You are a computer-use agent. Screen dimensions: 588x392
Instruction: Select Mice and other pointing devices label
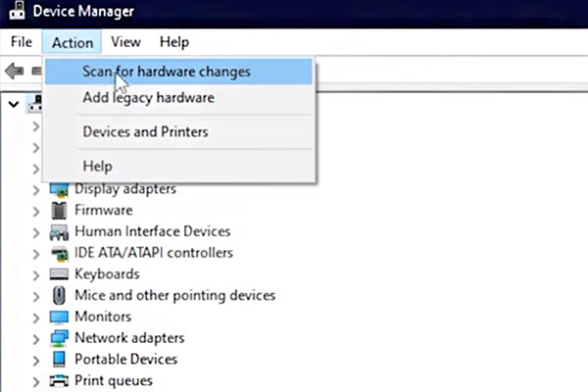click(x=174, y=296)
